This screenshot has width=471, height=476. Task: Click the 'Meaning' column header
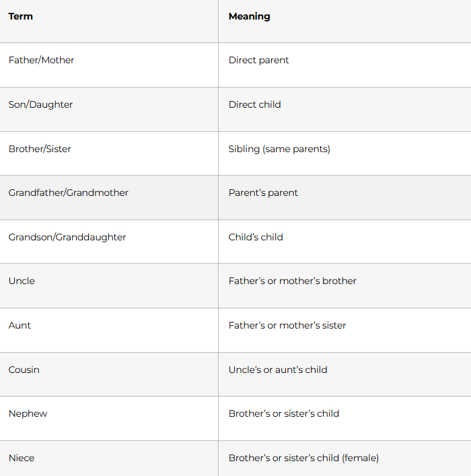249,16
